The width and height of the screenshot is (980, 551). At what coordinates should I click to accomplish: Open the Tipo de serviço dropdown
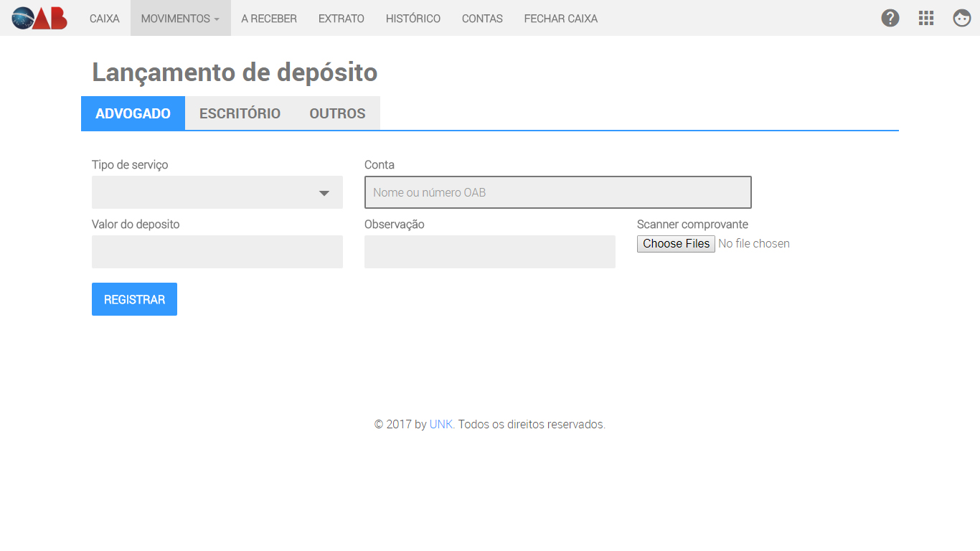click(x=217, y=192)
